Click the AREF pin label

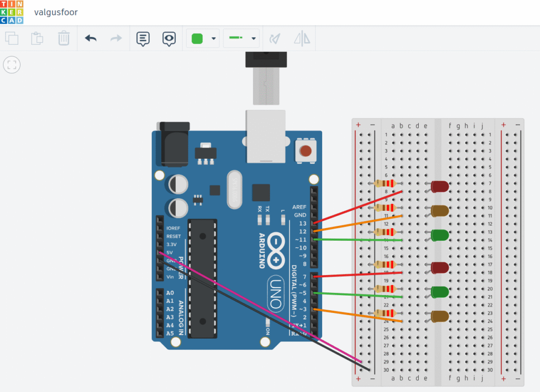pos(299,207)
